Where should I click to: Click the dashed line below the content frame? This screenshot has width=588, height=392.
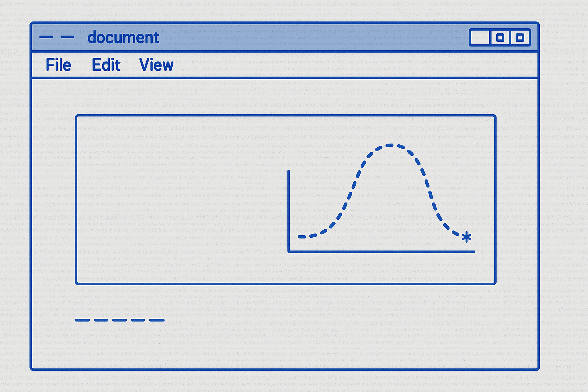(120, 320)
